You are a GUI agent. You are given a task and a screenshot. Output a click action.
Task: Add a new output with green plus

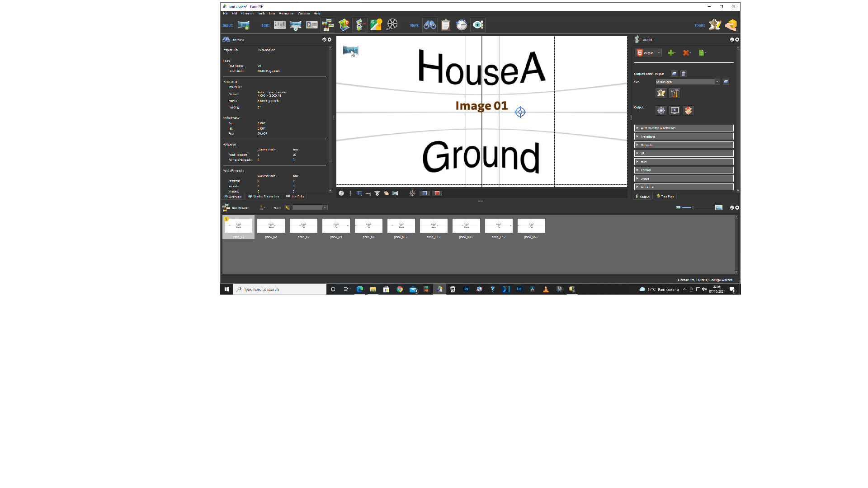click(671, 53)
